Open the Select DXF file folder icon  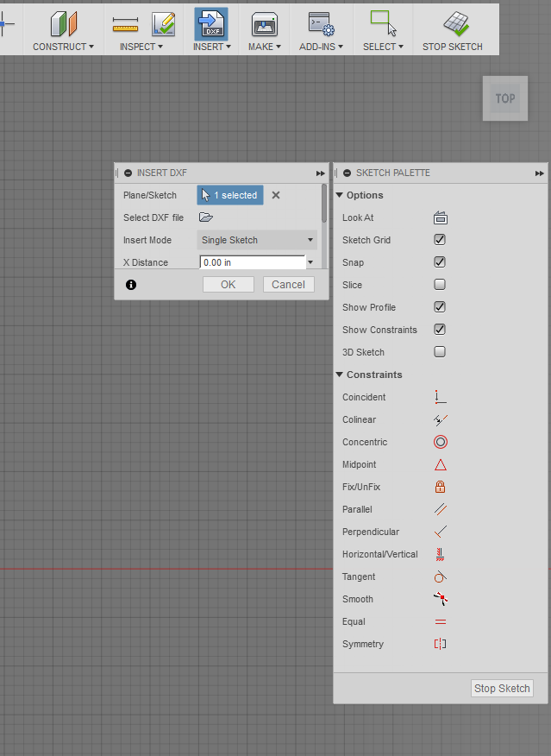click(x=206, y=217)
